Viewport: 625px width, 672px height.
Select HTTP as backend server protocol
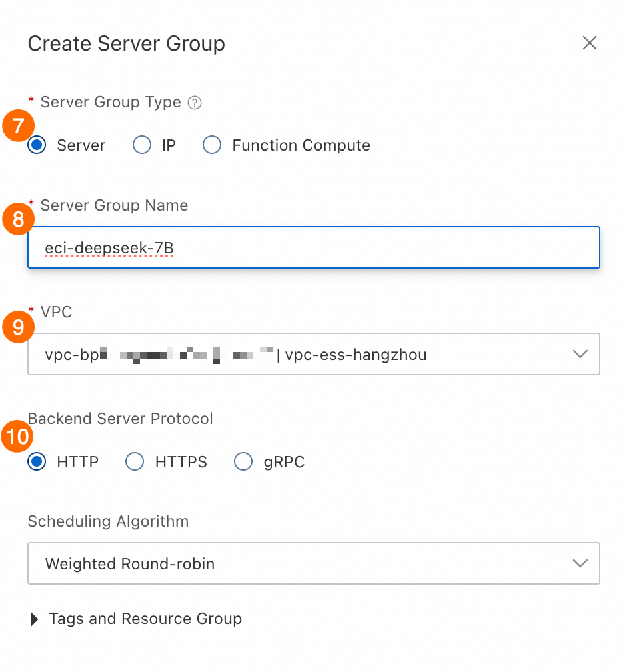coord(37,461)
